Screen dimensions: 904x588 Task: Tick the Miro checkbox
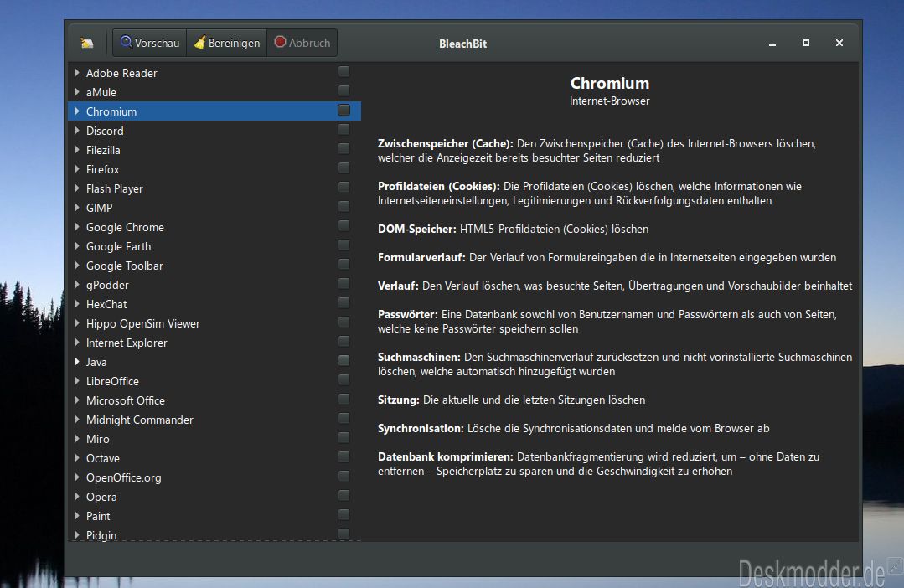click(344, 437)
